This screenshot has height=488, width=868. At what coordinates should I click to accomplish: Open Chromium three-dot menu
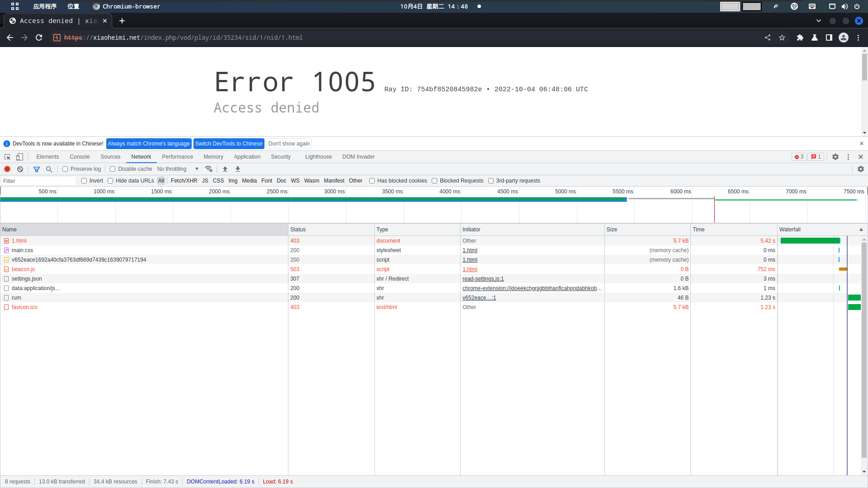(x=858, y=38)
